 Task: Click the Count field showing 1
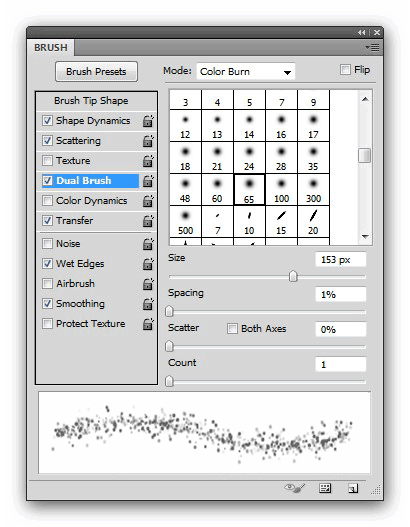coord(341,364)
